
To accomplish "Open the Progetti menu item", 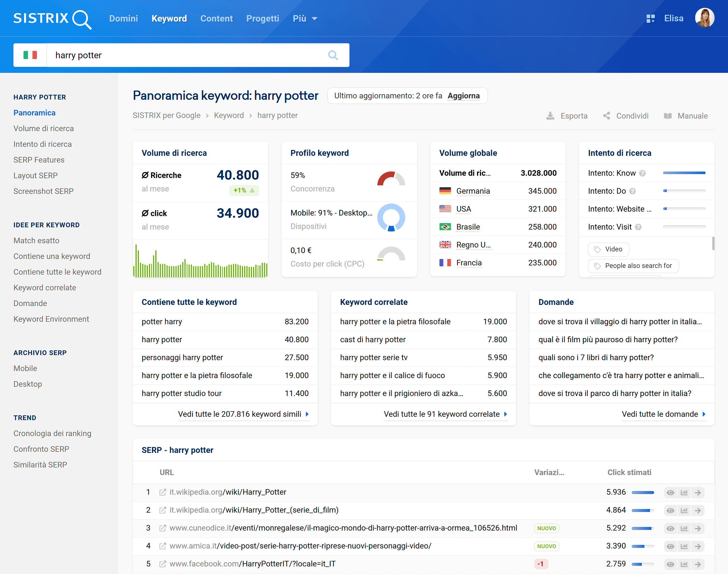I will coord(263,18).
